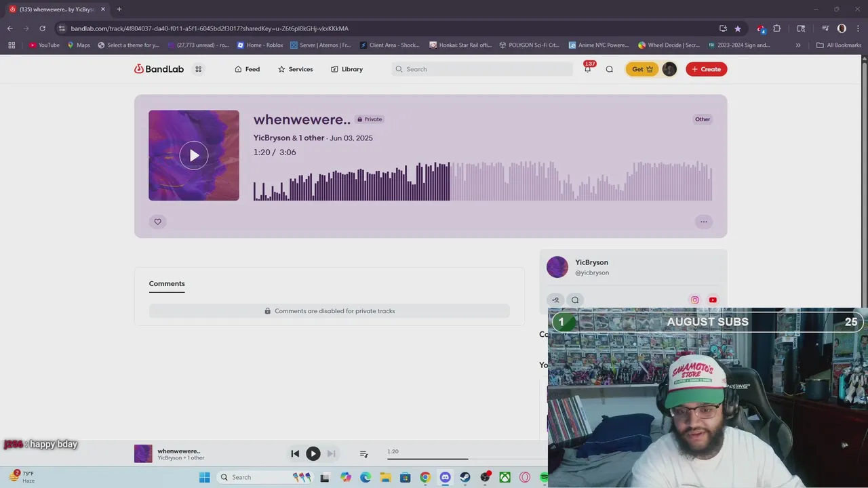
Task: Open the YouTube bookmark
Action: click(x=44, y=45)
